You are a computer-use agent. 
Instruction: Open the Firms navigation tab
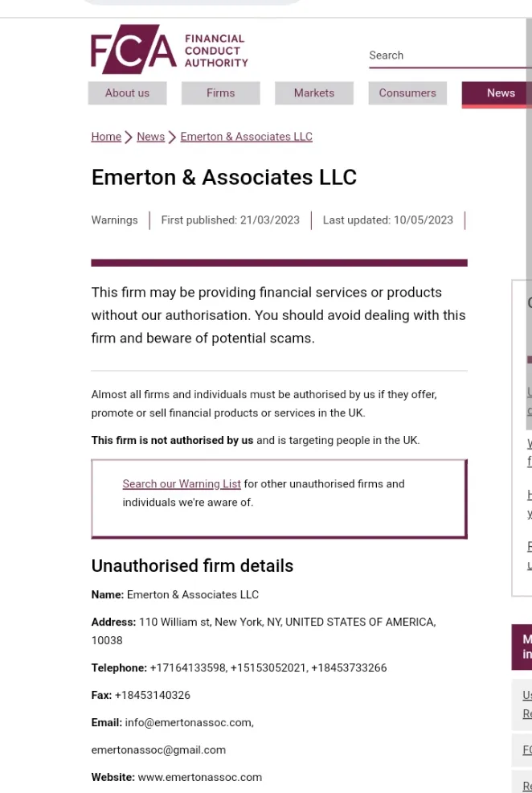click(221, 93)
